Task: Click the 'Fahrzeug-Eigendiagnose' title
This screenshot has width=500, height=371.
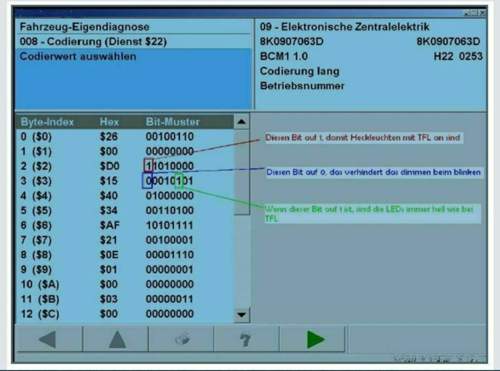Action: (84, 27)
